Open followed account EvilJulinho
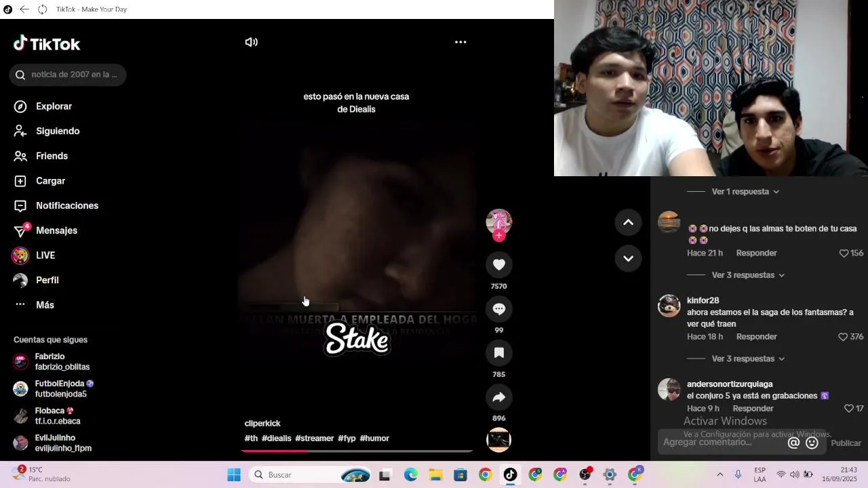The width and height of the screenshot is (868, 488). [53, 443]
